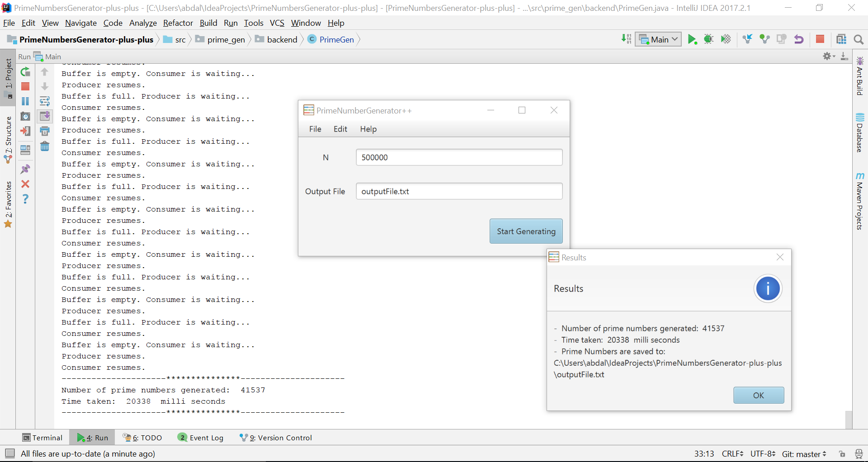The image size is (868, 462).
Task: Click OK in the Results dialog
Action: [759, 396]
